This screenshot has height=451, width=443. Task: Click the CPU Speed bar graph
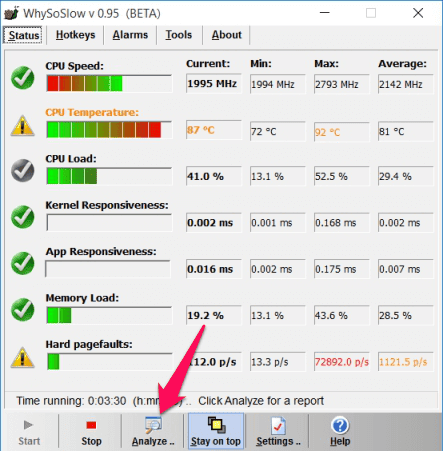point(109,83)
